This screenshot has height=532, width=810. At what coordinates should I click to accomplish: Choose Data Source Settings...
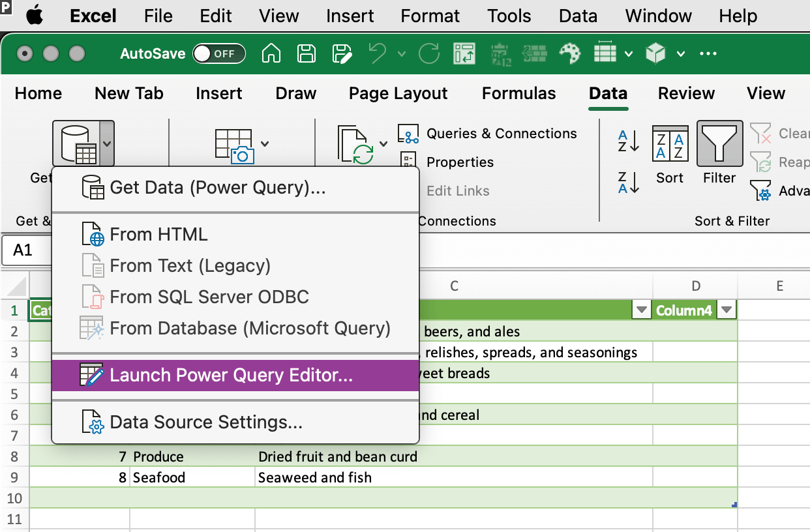pos(235,422)
